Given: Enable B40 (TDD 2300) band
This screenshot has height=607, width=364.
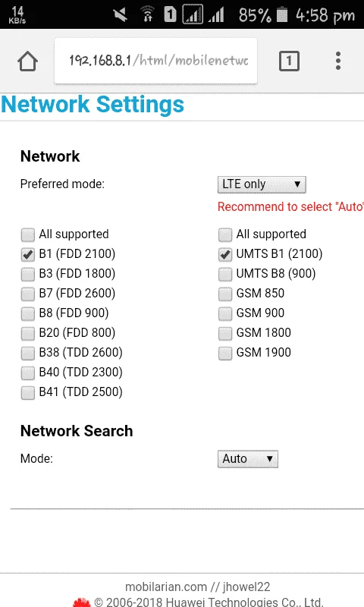Looking at the screenshot, I should 28,373.
